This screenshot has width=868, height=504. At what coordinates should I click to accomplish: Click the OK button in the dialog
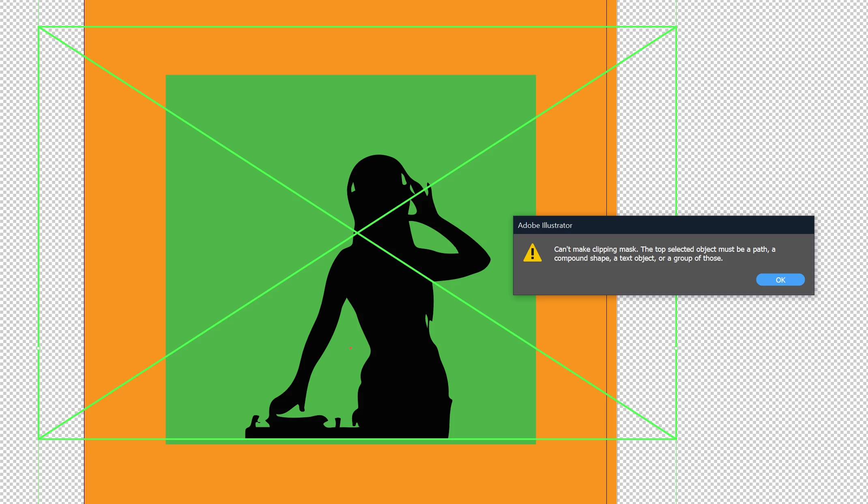(x=780, y=280)
